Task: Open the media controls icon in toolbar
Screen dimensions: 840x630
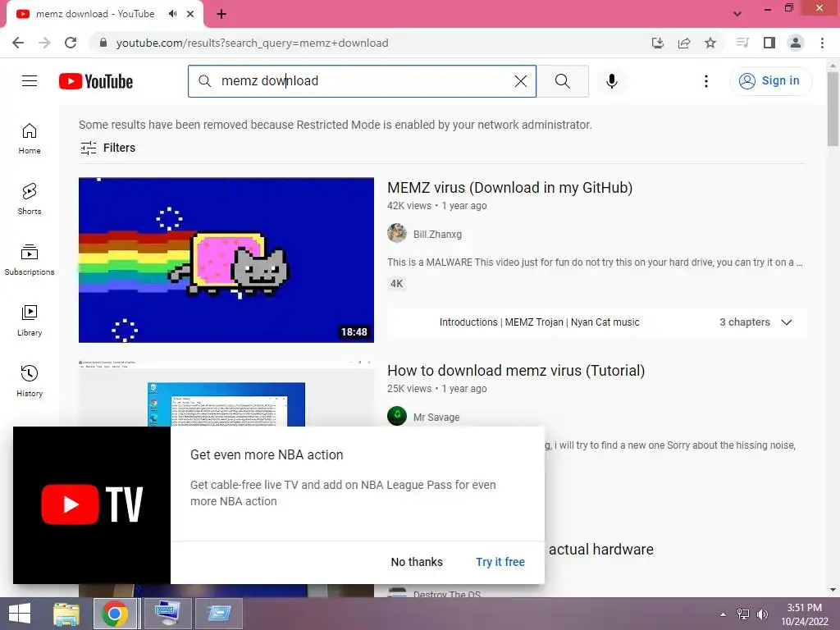Action: point(742,43)
